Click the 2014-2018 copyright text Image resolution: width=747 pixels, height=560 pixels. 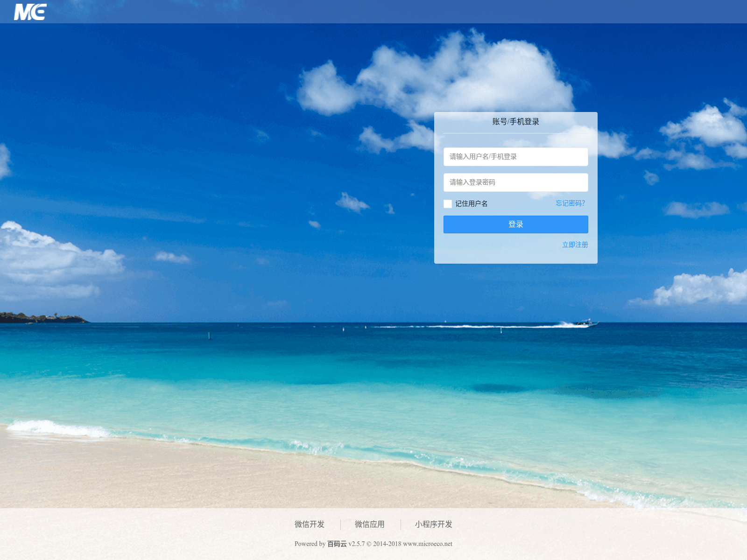[x=387, y=544]
